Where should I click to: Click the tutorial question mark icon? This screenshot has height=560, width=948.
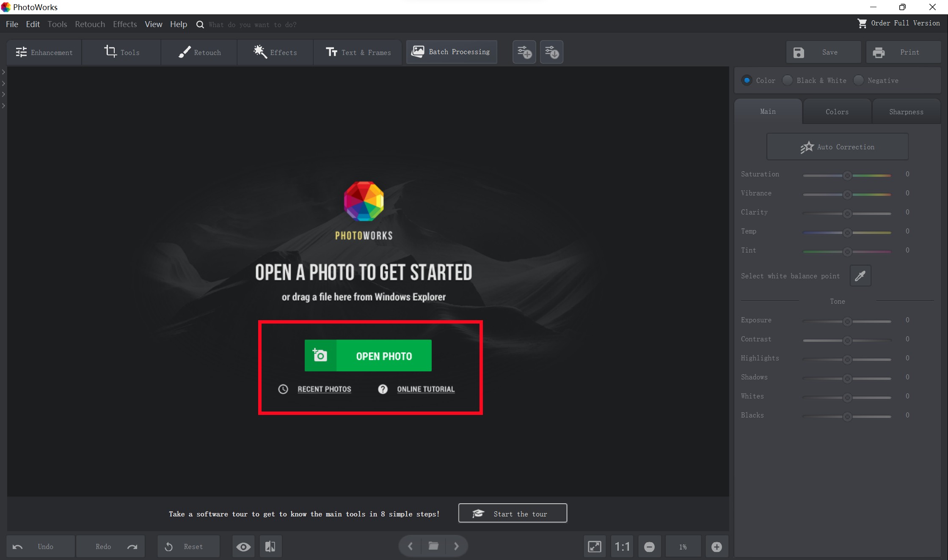[x=383, y=389]
